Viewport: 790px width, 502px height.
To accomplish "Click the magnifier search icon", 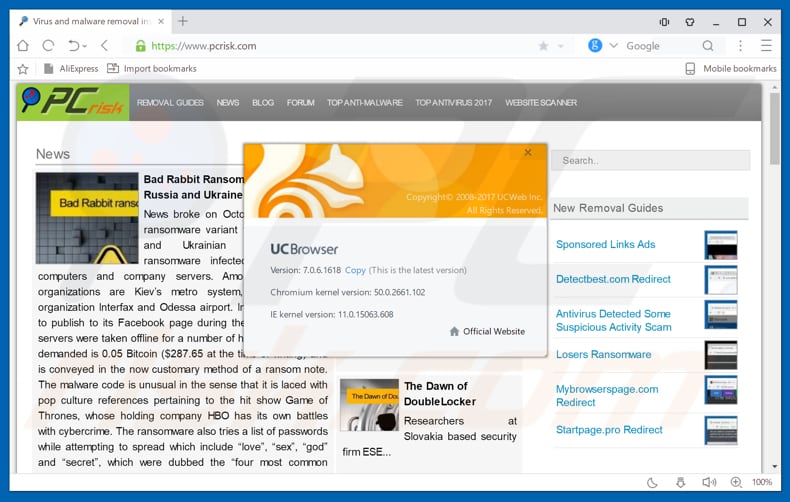I will tap(708, 46).
